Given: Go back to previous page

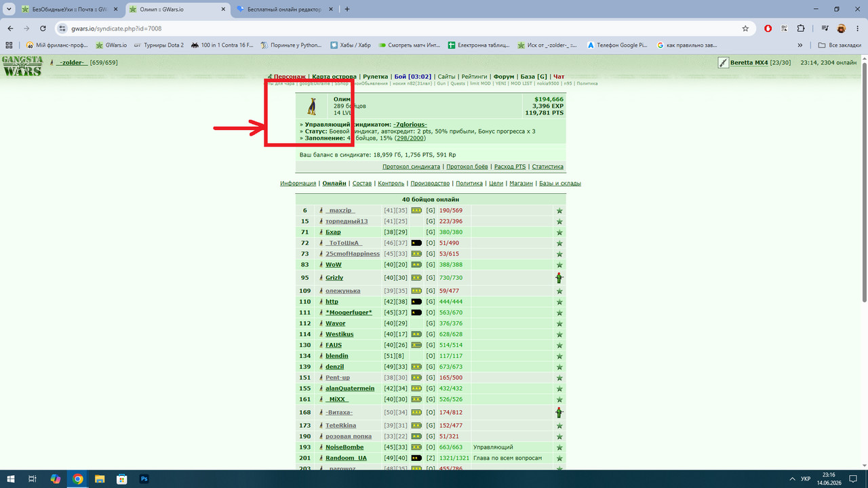Looking at the screenshot, I should pyautogui.click(x=10, y=28).
